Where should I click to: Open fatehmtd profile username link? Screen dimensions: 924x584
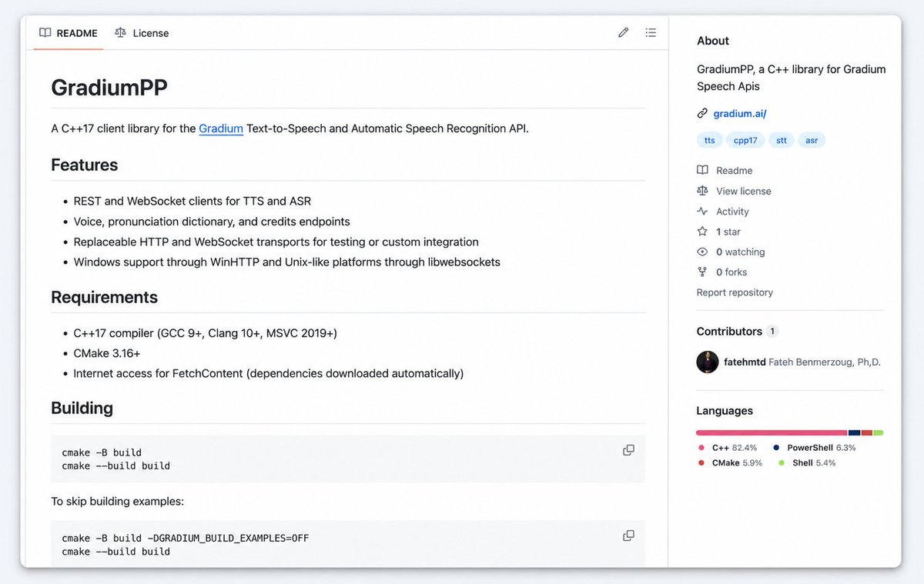745,362
